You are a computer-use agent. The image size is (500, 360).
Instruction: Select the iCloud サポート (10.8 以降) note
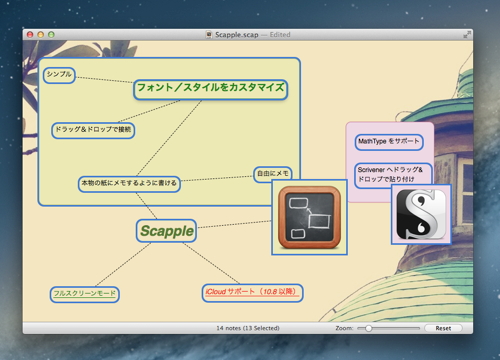pos(252,293)
